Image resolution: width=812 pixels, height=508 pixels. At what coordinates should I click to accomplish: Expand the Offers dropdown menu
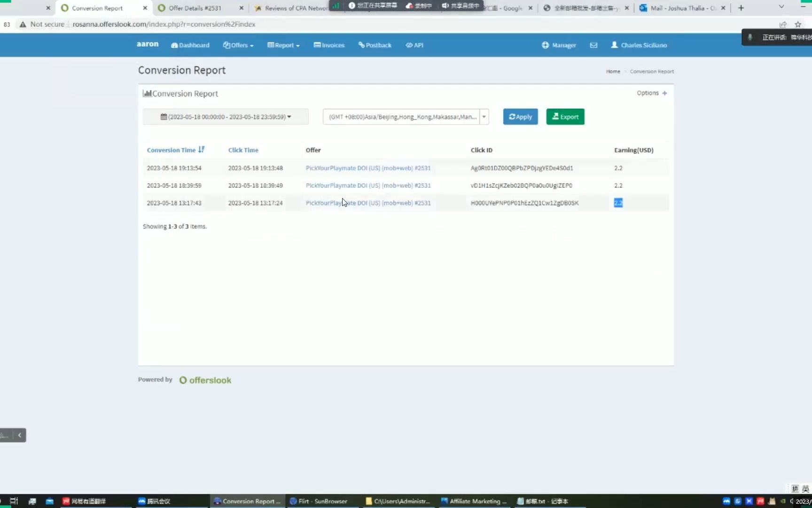click(x=238, y=45)
